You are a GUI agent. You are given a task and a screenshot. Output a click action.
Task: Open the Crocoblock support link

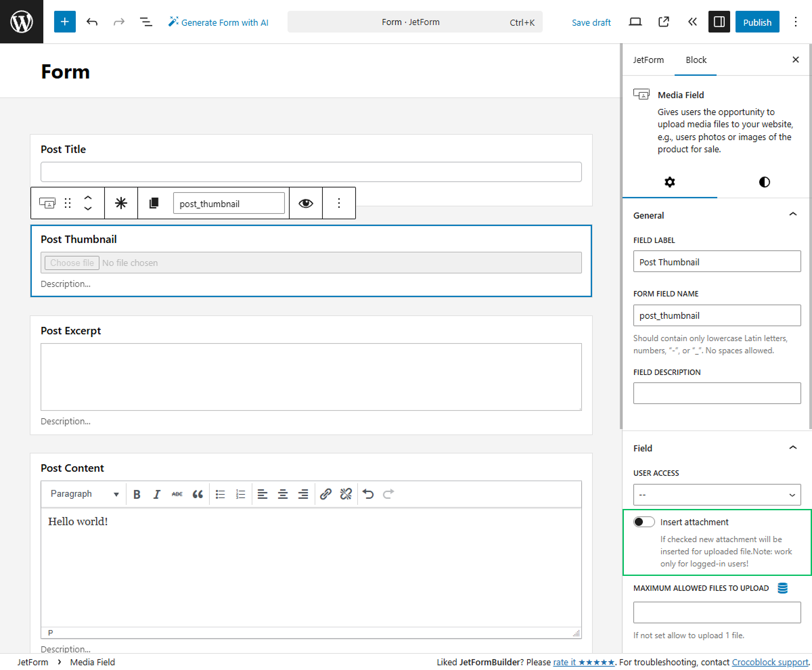pos(770,662)
